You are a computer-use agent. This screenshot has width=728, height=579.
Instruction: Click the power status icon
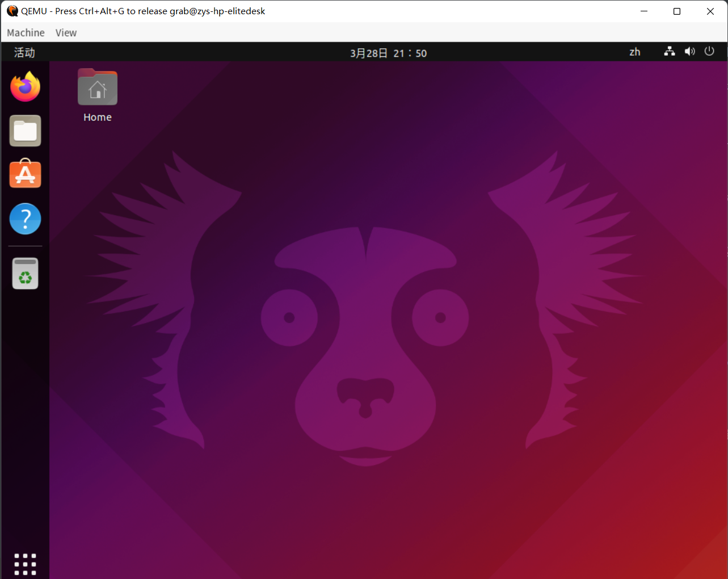click(709, 52)
